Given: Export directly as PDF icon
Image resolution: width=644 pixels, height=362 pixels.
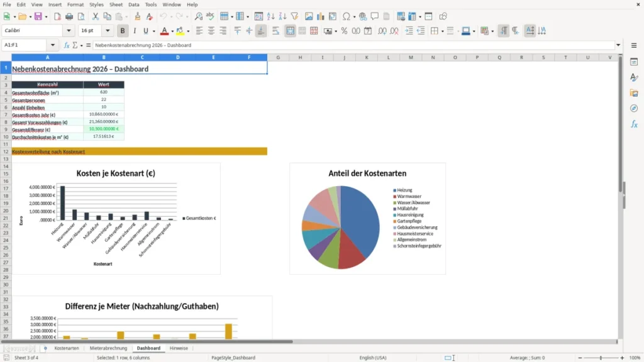Looking at the screenshot, I should coord(57,16).
